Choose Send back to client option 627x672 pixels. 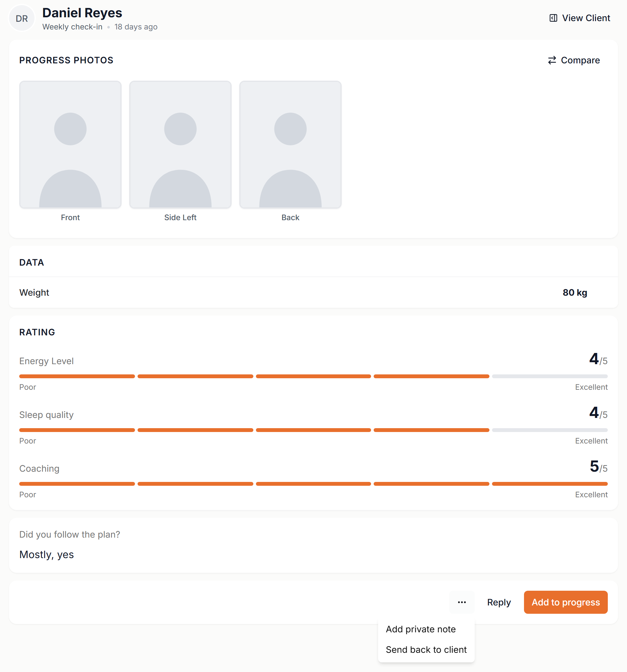(426, 650)
